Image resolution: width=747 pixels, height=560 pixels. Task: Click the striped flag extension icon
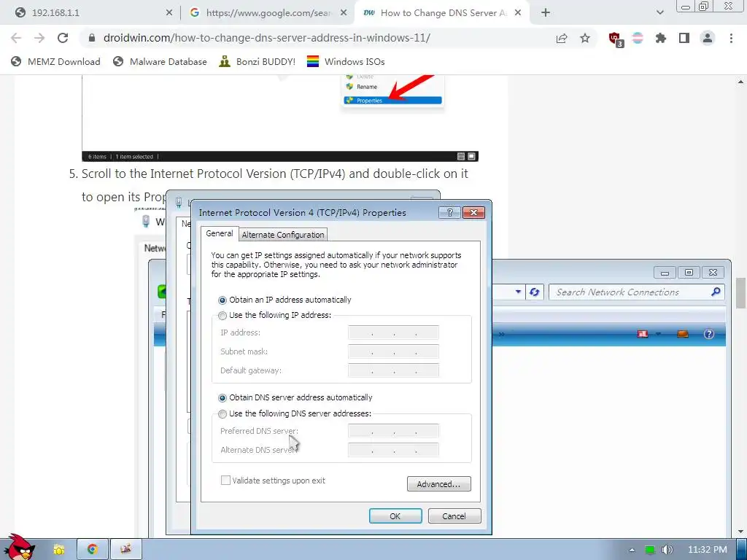[x=638, y=38]
